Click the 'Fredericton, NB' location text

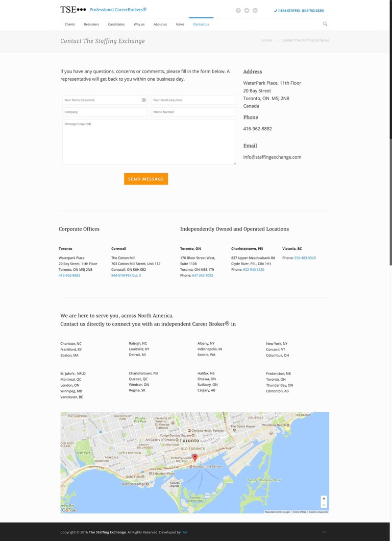(x=278, y=373)
